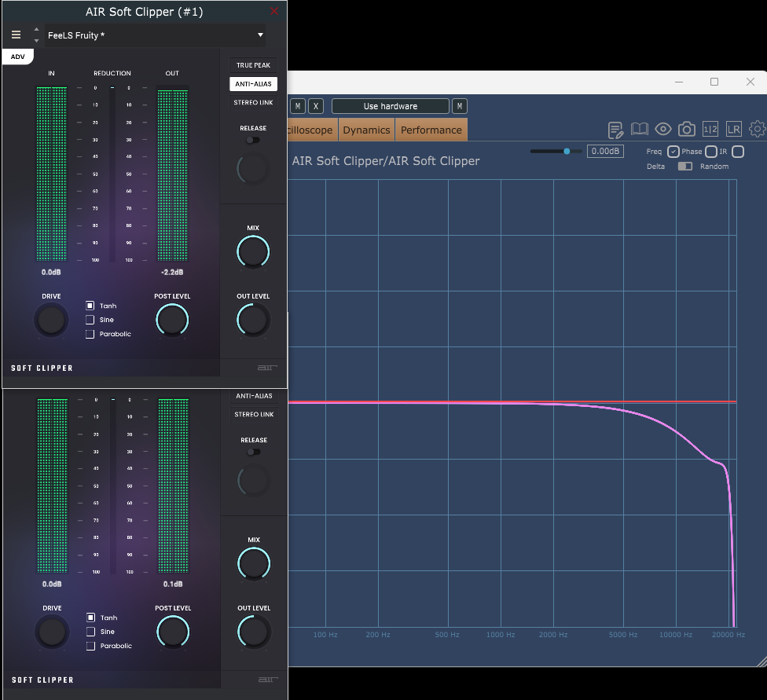The image size is (767, 700).
Task: Open the hamburger menu in Soft Clipper #1
Action: [x=17, y=35]
